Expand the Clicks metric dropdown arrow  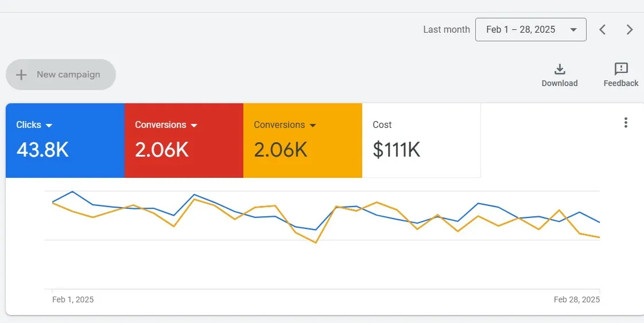coord(49,126)
